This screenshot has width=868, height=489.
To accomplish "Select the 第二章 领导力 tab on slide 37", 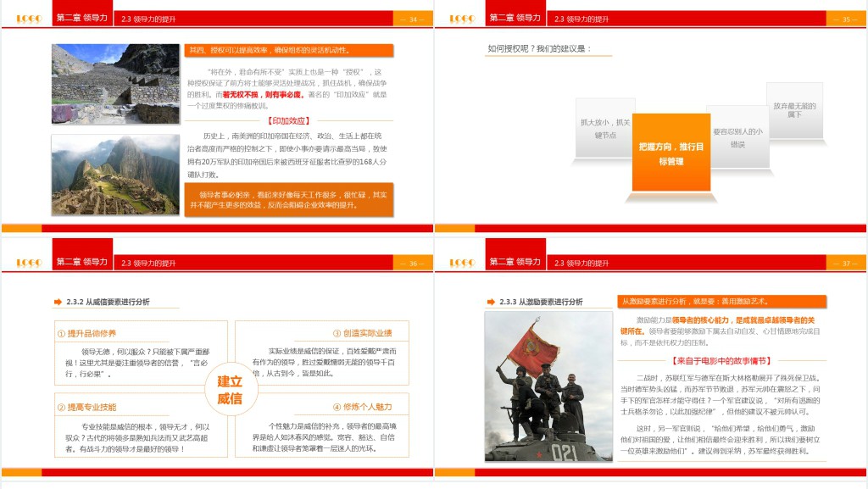I will 515,263.
